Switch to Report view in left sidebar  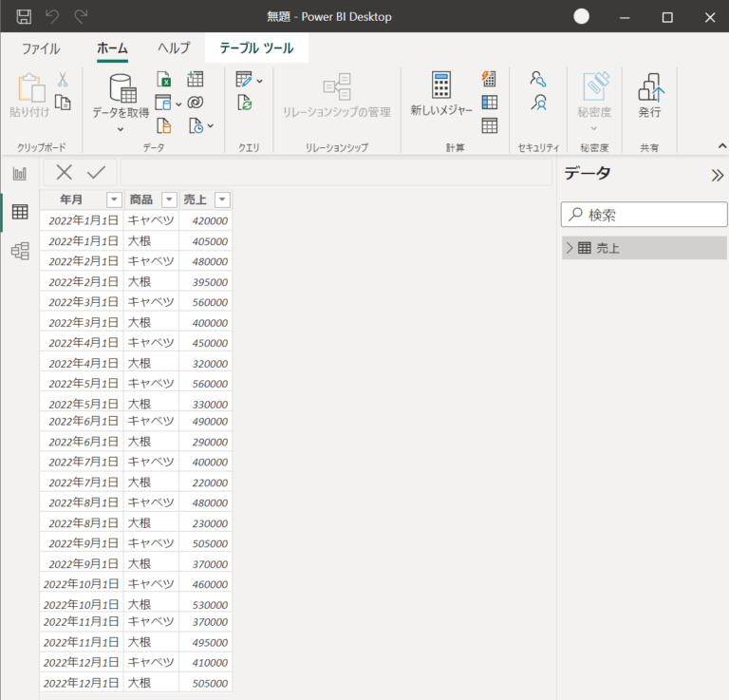tap(20, 173)
